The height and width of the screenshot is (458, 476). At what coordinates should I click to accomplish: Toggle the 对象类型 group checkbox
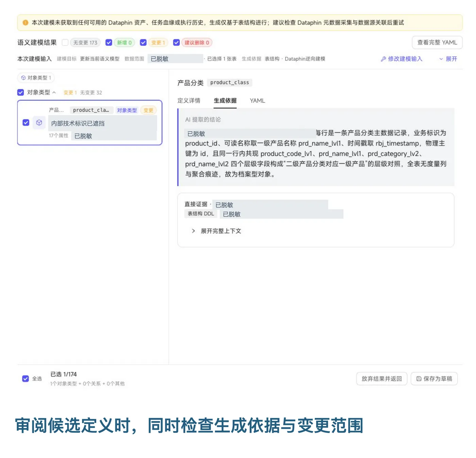pos(20,93)
